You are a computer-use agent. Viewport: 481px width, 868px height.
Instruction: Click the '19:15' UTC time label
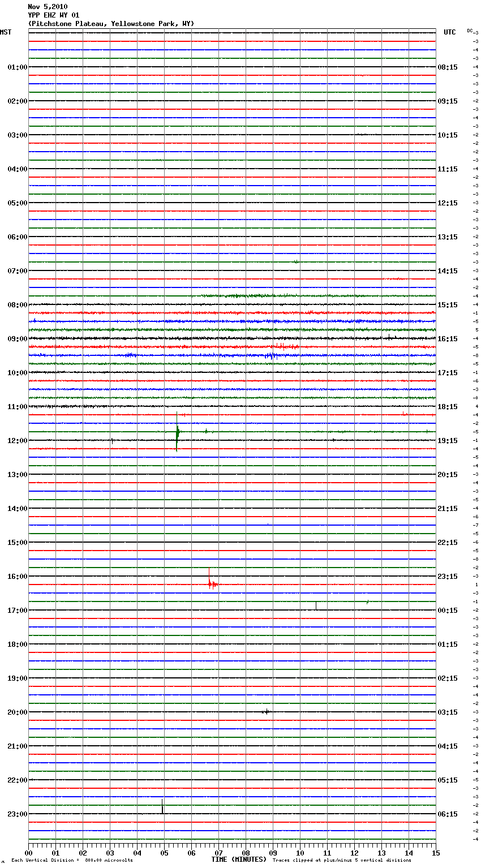448,441
